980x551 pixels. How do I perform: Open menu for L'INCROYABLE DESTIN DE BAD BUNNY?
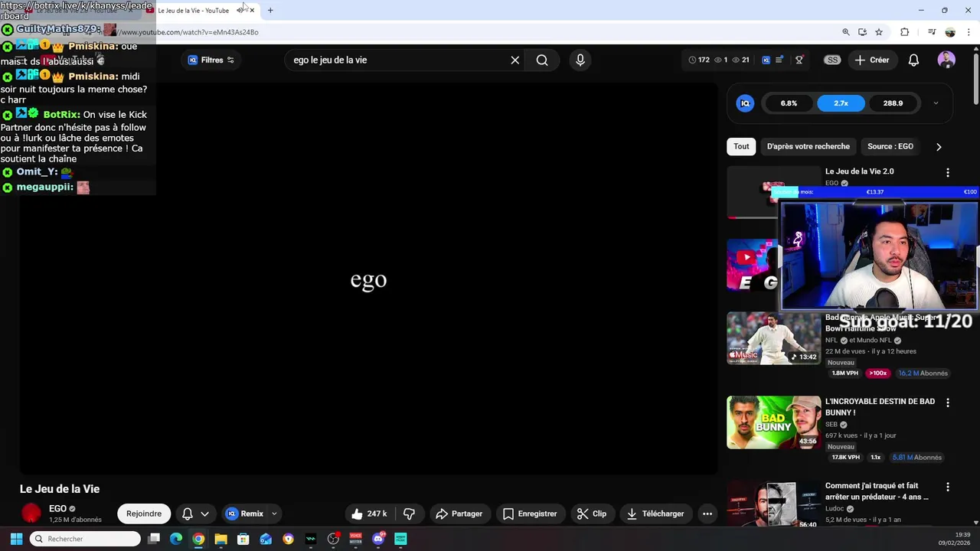(948, 403)
